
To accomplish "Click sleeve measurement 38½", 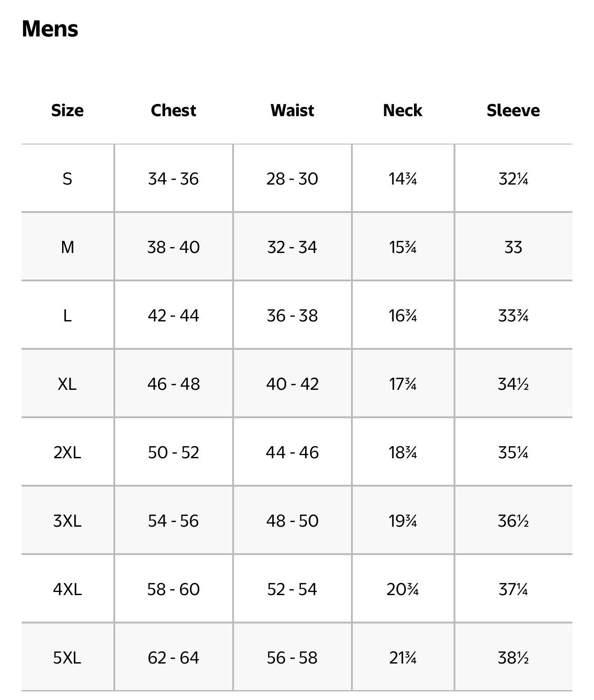I will coord(513,658).
